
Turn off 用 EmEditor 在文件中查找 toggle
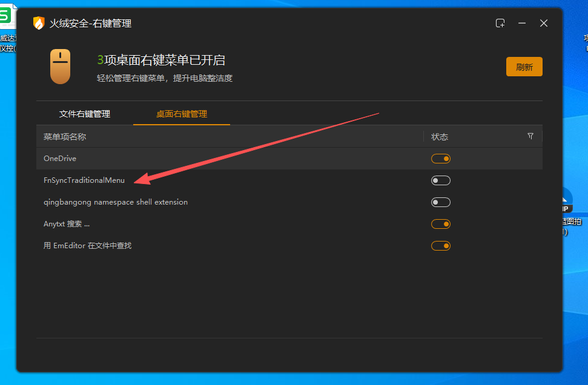441,246
